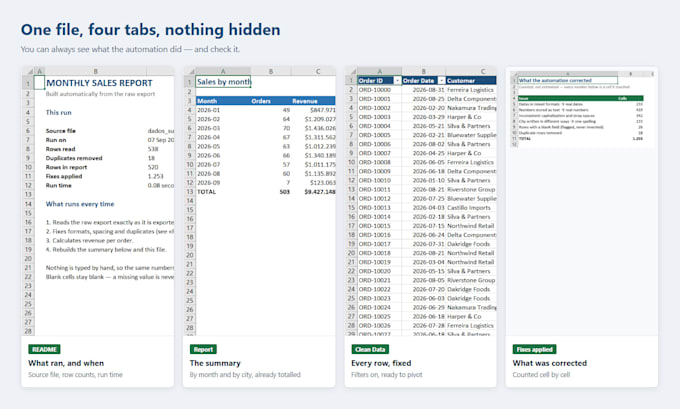Click the Nakamura Trading cell in the ORD-10002 row
This screenshot has width=680, height=409.
(x=471, y=108)
